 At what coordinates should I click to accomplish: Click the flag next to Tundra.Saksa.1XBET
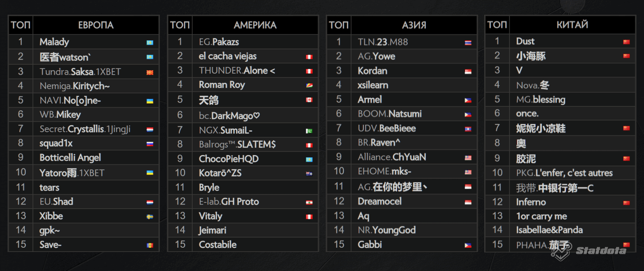[x=150, y=72]
